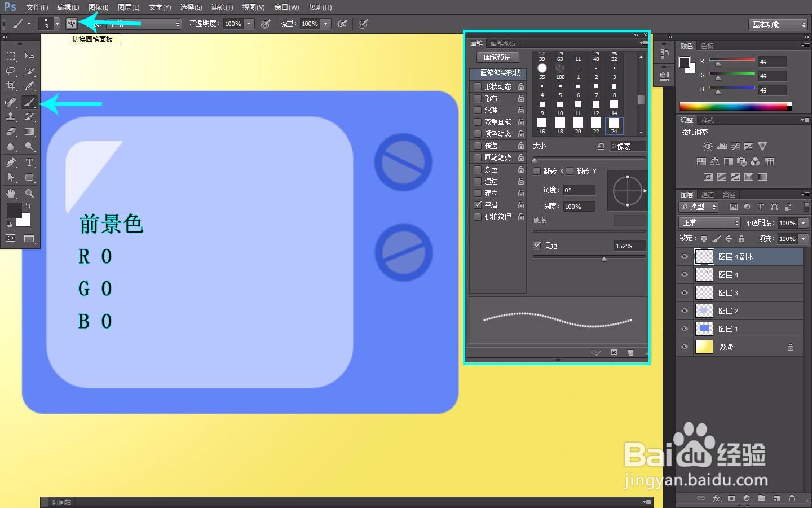Click the 画笔预设 button in brush panel
Viewport: 812px width, 508px height.
[497, 57]
